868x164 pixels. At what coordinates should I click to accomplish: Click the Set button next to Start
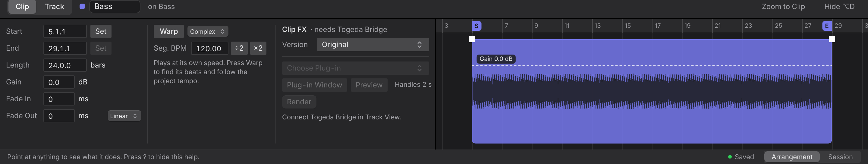click(x=101, y=31)
